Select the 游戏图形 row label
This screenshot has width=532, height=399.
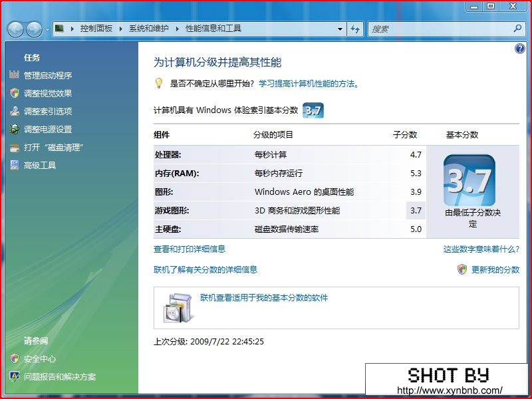[x=172, y=211]
